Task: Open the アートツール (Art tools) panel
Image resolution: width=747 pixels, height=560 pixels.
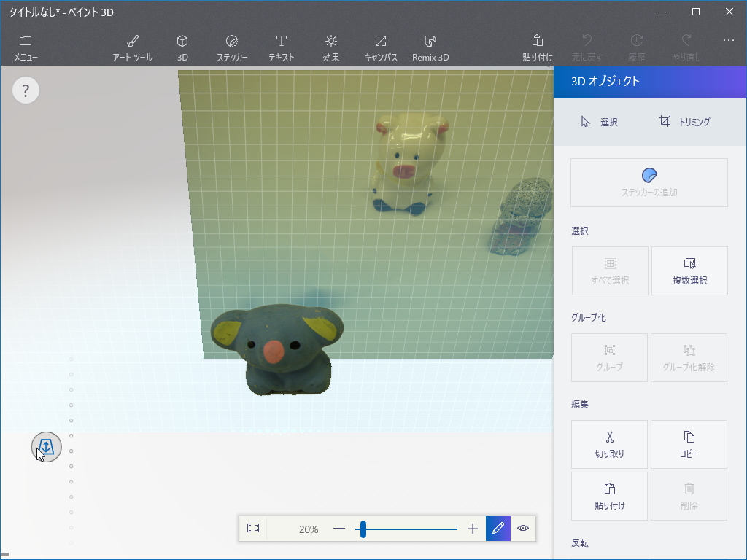Action: point(131,45)
